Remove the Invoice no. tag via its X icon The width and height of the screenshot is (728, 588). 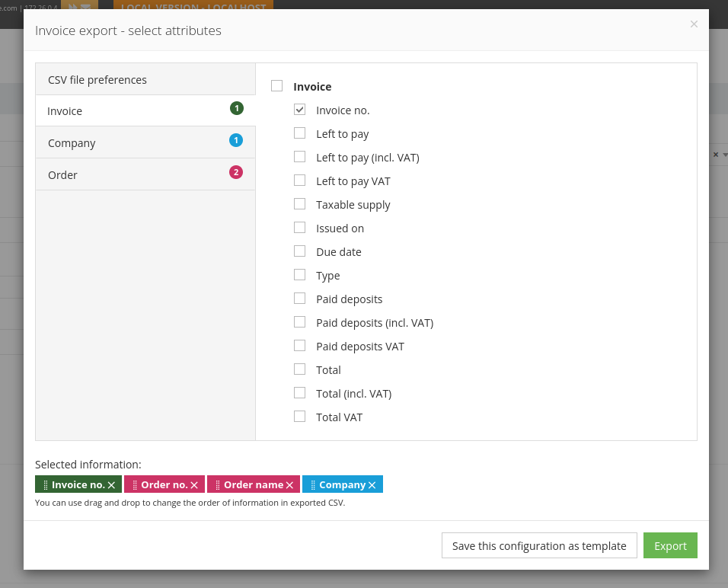click(111, 484)
